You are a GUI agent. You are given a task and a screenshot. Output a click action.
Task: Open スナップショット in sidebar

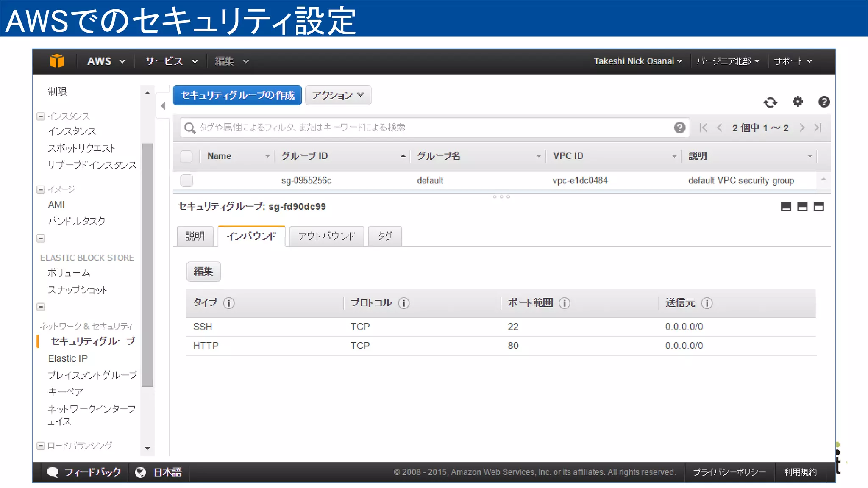pyautogui.click(x=77, y=290)
